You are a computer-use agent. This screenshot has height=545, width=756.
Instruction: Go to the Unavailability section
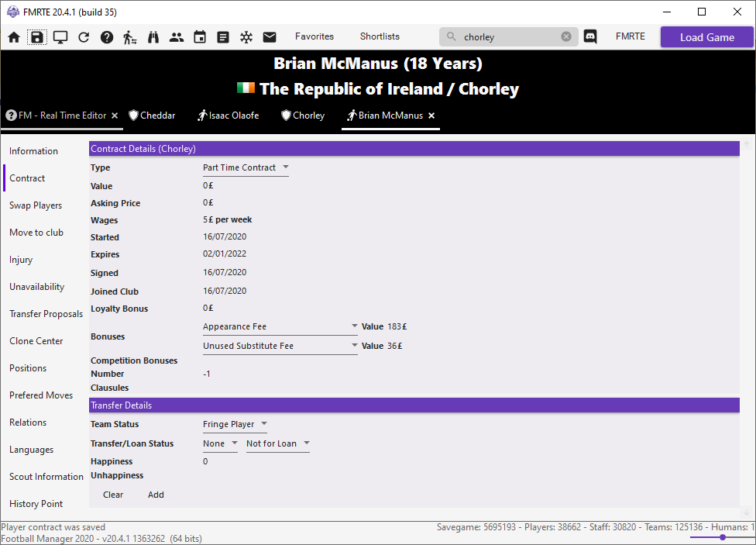(x=36, y=287)
